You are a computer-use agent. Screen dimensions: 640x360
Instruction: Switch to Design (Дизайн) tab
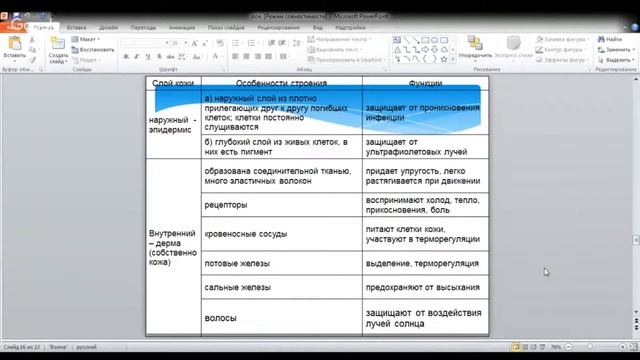pos(108,28)
